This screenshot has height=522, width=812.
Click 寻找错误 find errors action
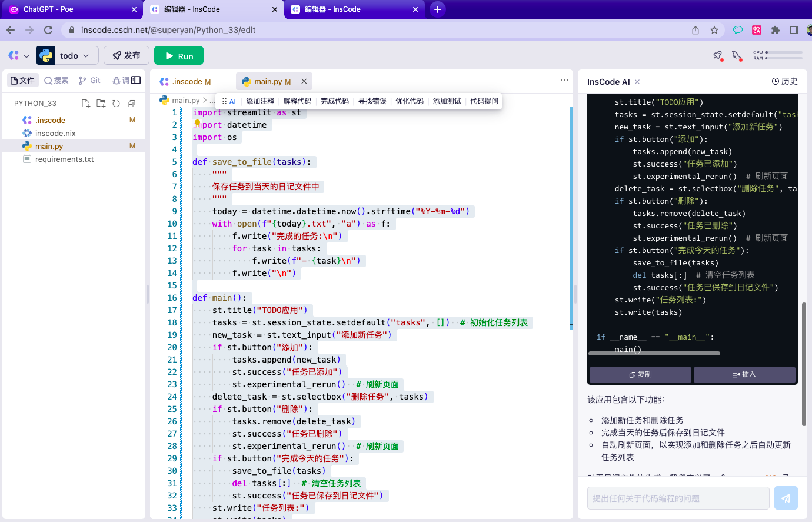point(372,101)
